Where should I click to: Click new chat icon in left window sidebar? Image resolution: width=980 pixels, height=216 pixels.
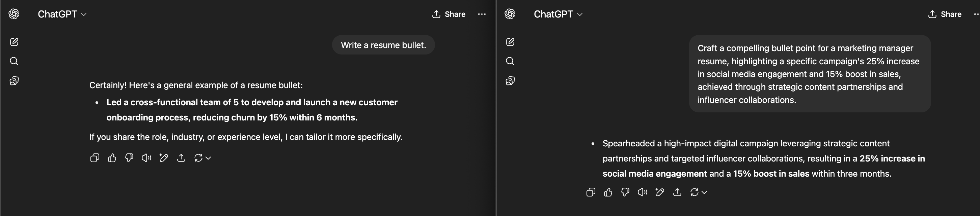14,42
